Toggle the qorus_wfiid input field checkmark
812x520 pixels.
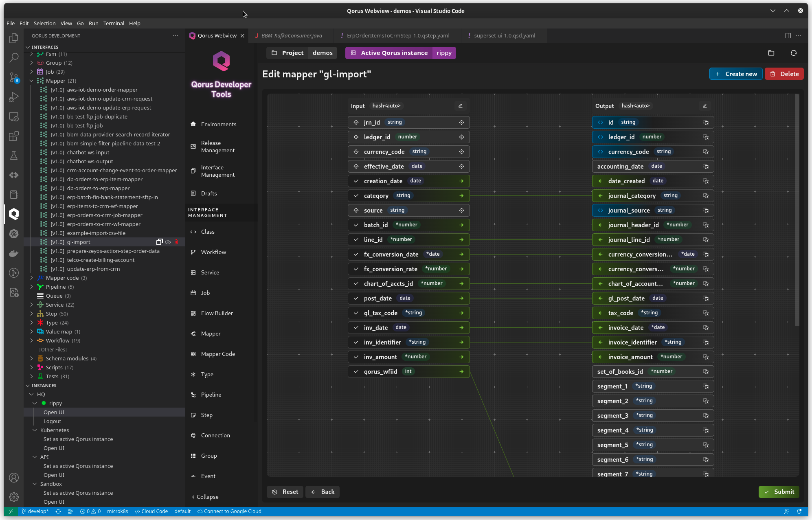tap(356, 372)
